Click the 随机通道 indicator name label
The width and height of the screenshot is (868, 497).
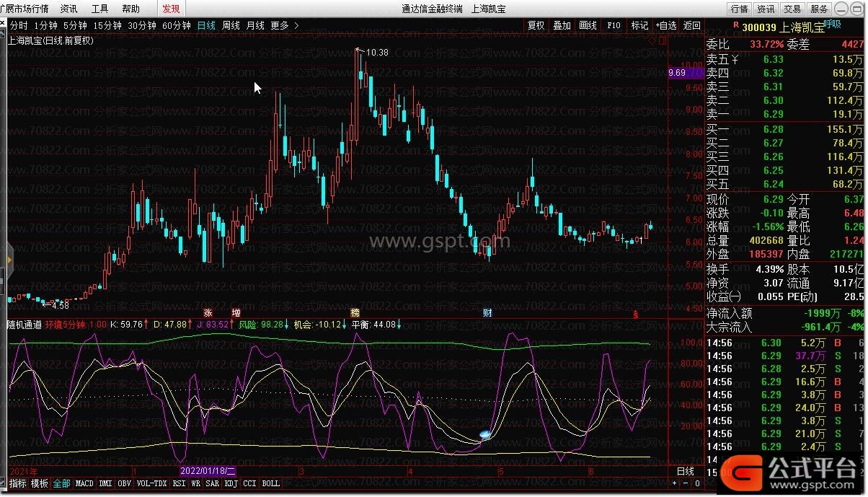(x=25, y=324)
